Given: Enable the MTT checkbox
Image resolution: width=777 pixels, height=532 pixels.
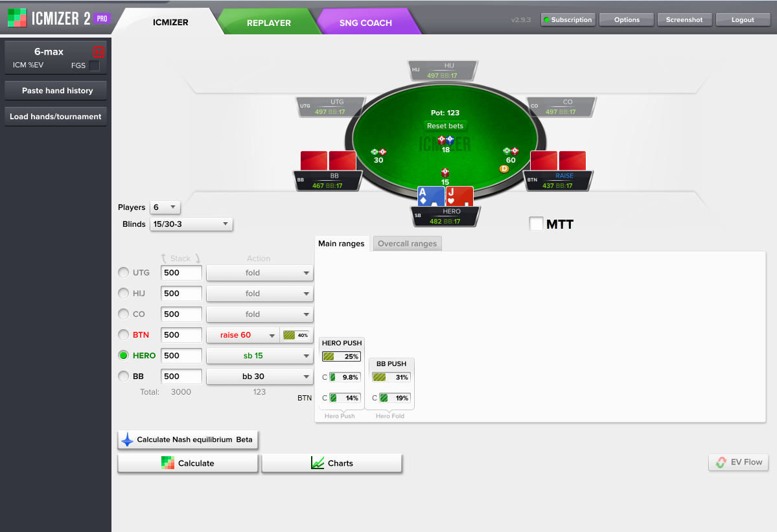Looking at the screenshot, I should point(536,224).
